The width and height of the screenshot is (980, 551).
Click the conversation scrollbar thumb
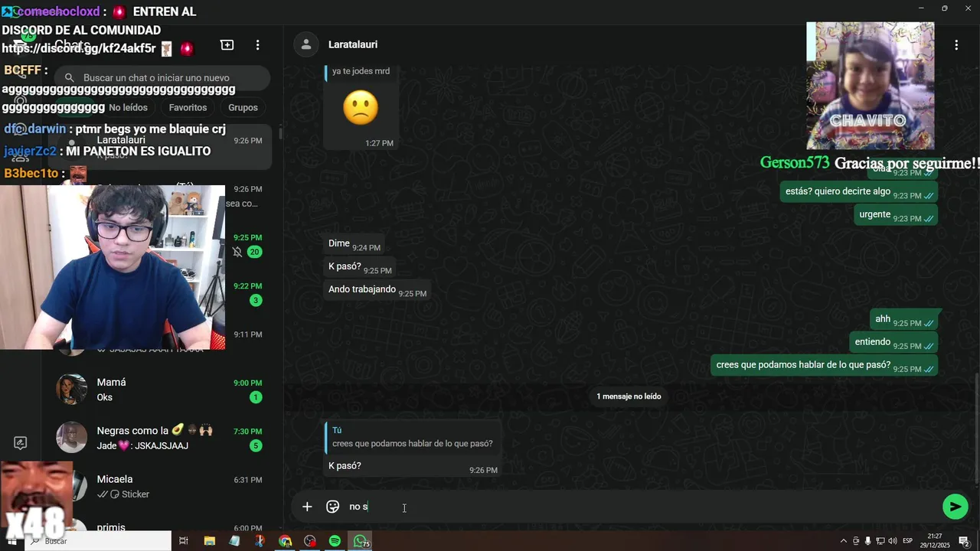point(976,426)
